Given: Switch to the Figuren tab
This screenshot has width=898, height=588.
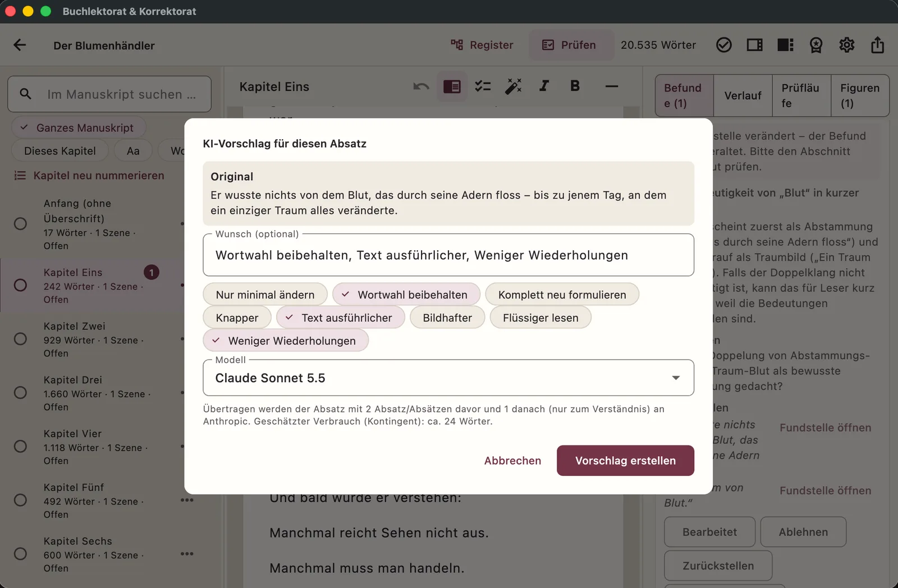Looking at the screenshot, I should (860, 95).
